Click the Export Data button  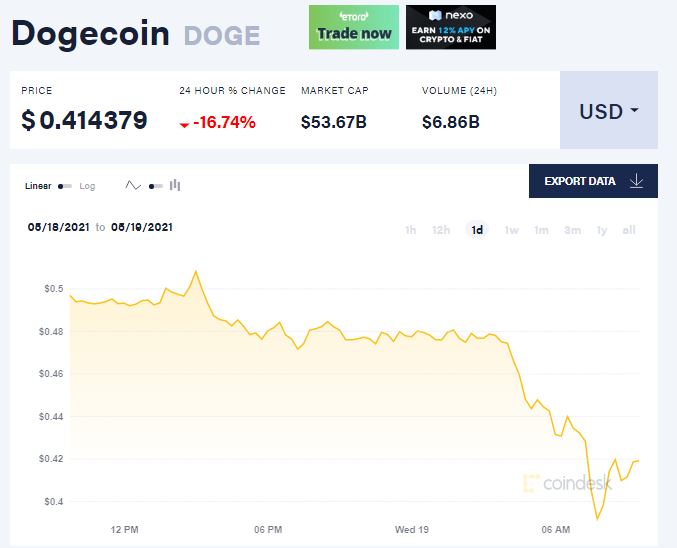click(593, 181)
